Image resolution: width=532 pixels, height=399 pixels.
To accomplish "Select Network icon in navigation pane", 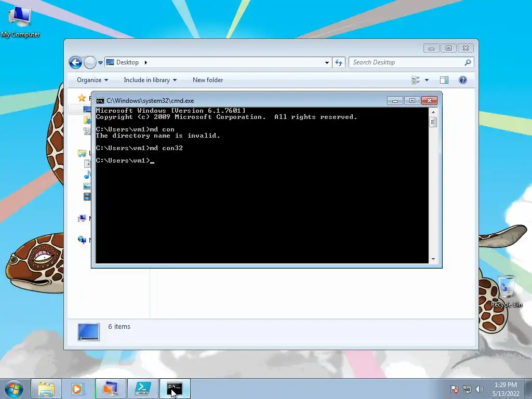I will (x=82, y=240).
